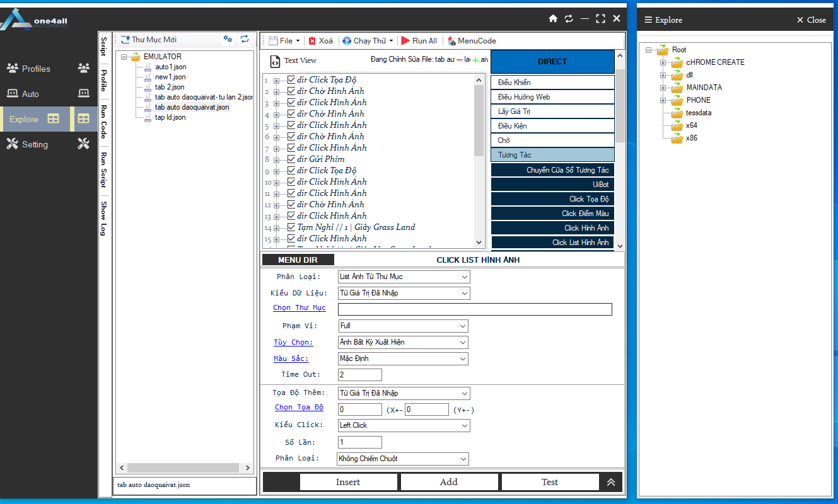The image size is (838, 504).
Task: Click the Xoá delete icon
Action: tap(313, 41)
